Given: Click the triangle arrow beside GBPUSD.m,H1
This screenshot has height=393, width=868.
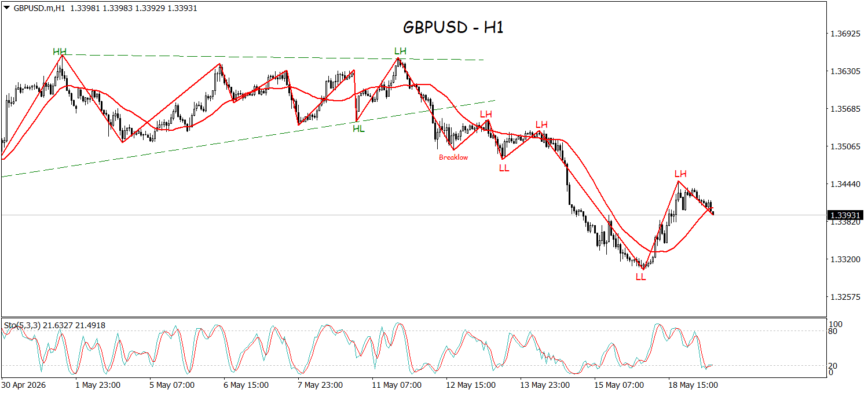Looking at the screenshot, I should [x=6, y=8].
